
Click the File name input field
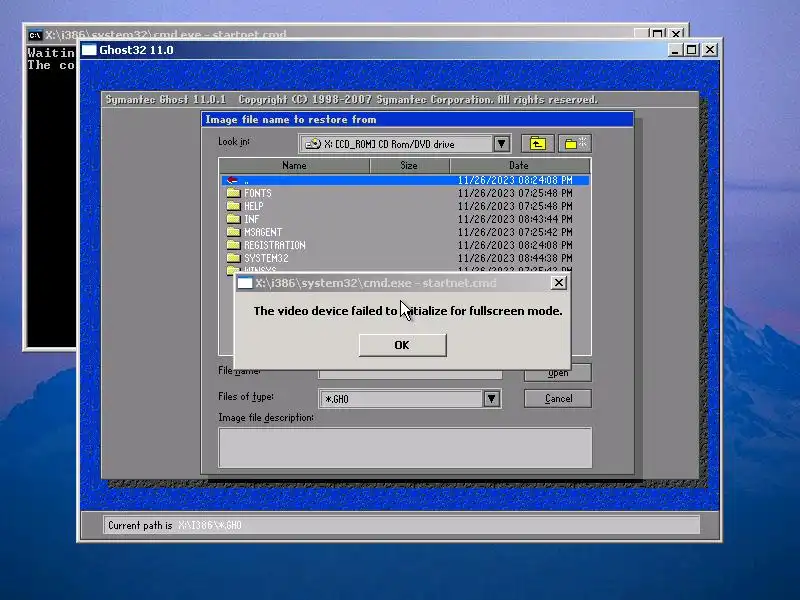(x=410, y=374)
